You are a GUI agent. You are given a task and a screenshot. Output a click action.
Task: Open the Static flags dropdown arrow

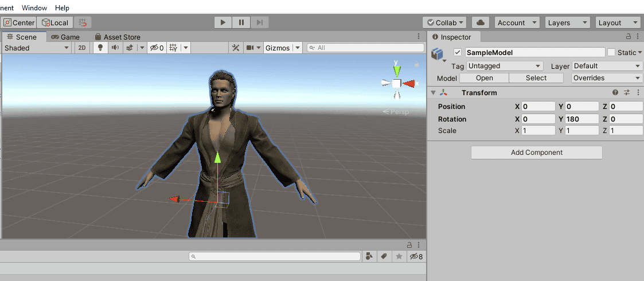pyautogui.click(x=639, y=53)
